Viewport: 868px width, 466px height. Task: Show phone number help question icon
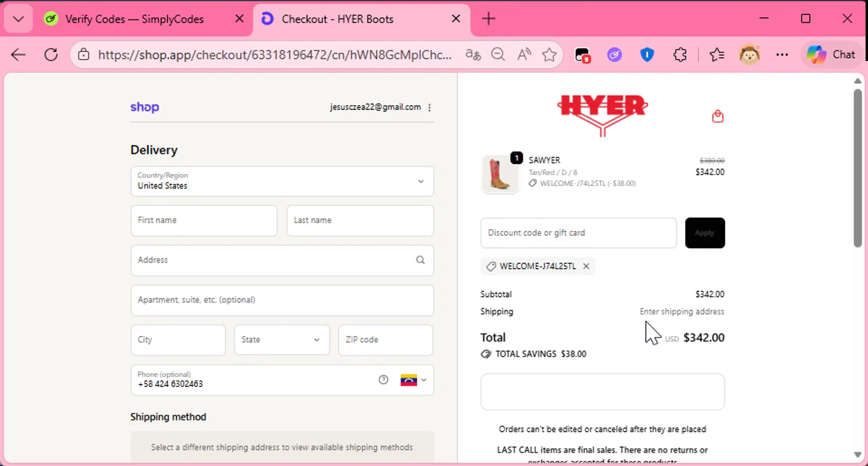pyautogui.click(x=383, y=380)
